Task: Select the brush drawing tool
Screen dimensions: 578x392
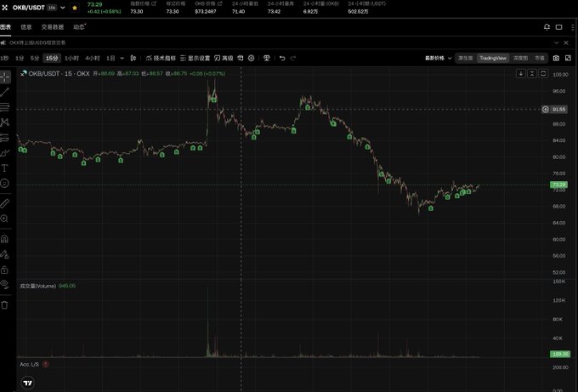Action: pos(5,153)
